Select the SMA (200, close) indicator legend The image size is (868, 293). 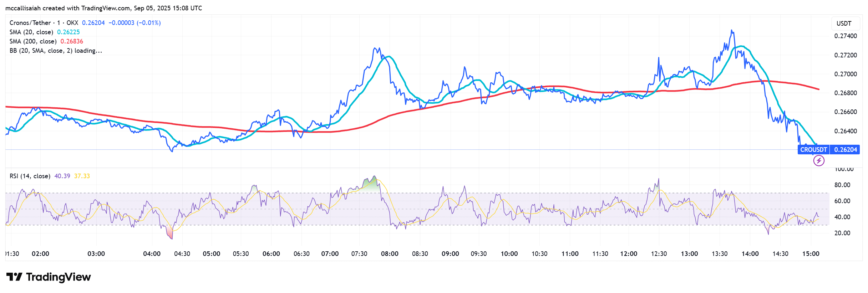(x=33, y=41)
